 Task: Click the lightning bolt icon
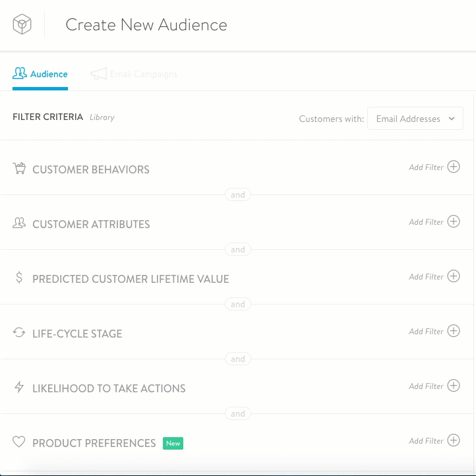pos(19,388)
